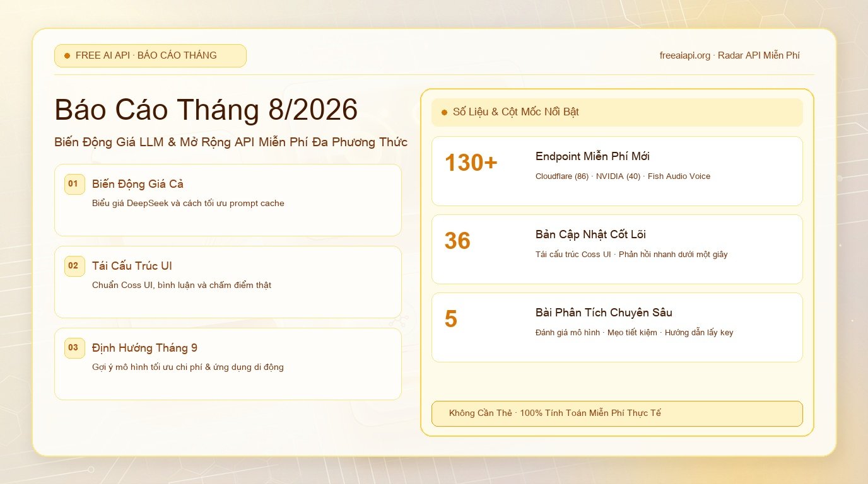The image size is (868, 484).
Task: Click the 02 number badge
Action: (x=74, y=266)
